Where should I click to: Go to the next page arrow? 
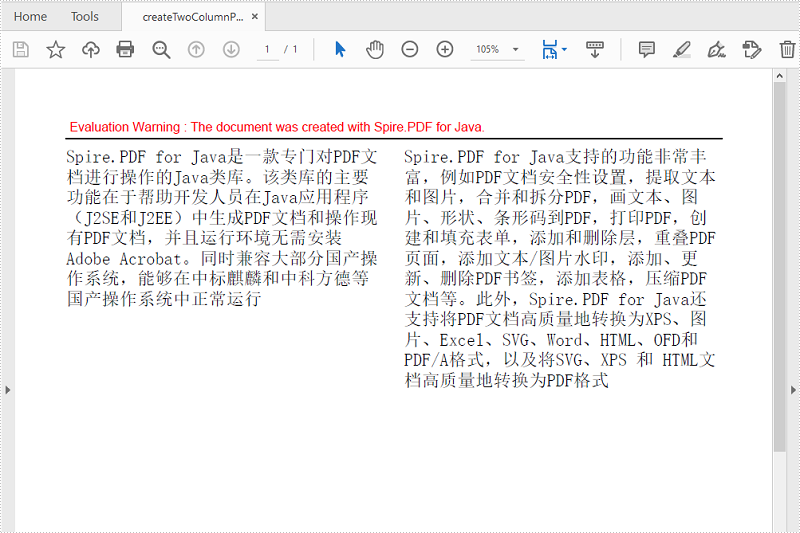(x=231, y=49)
